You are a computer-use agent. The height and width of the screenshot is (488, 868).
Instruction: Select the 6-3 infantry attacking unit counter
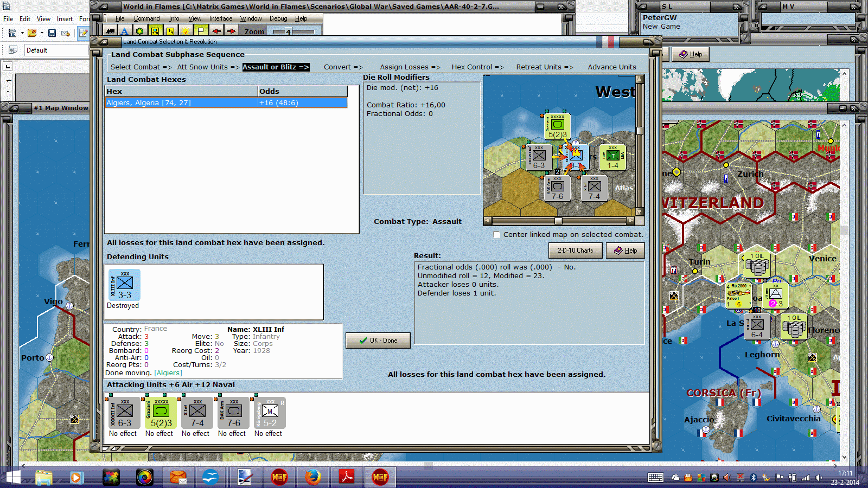(124, 413)
